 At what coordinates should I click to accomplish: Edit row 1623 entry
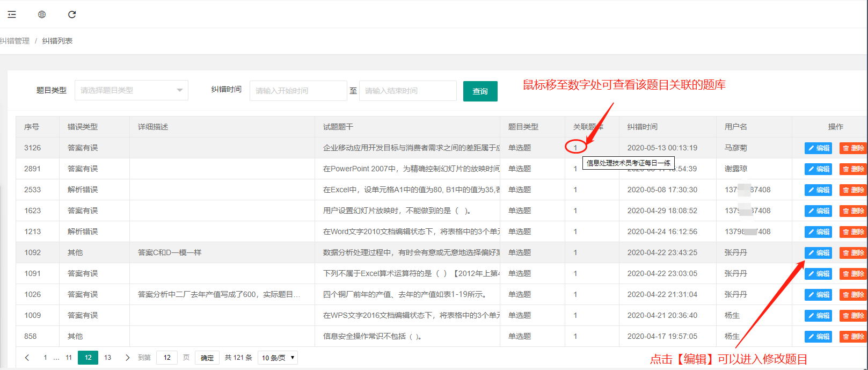point(818,211)
